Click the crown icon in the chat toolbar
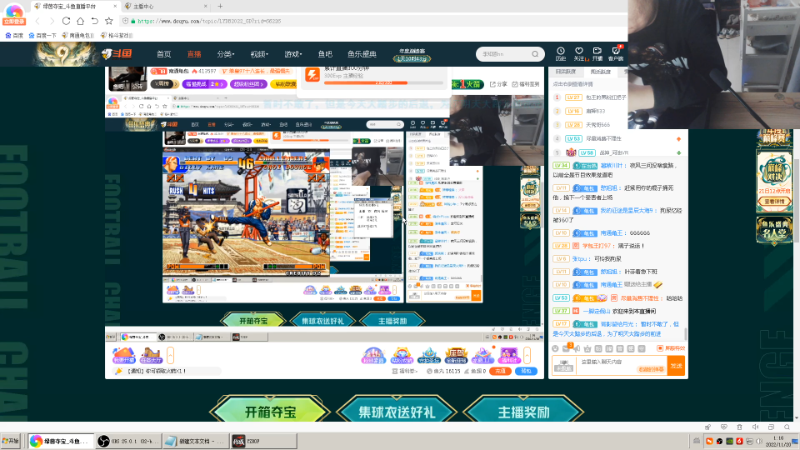This screenshot has height=450, width=800. (588, 348)
